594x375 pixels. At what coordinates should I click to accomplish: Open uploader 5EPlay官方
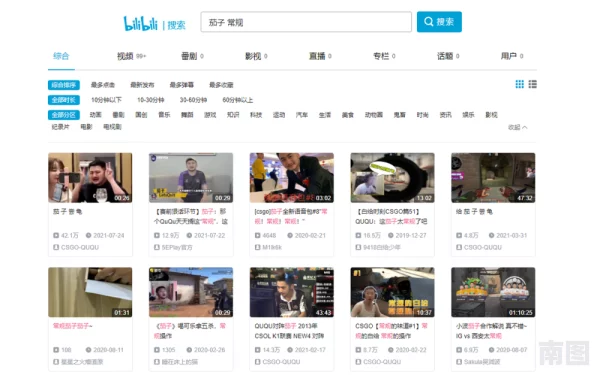[177, 247]
